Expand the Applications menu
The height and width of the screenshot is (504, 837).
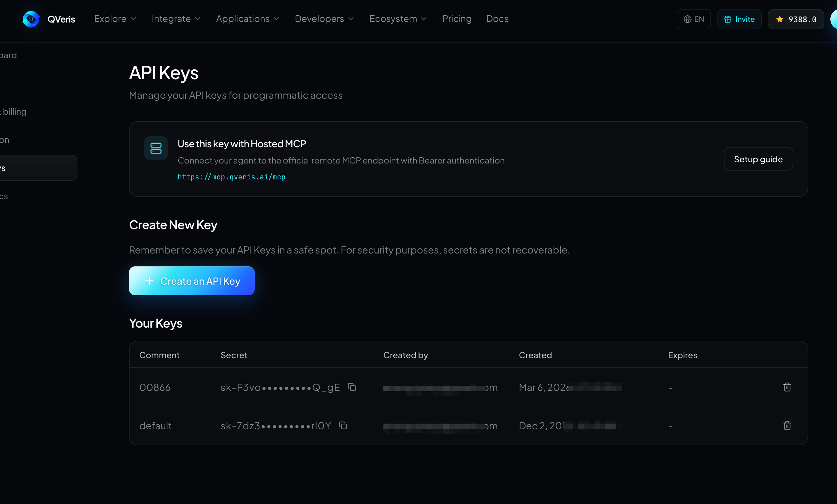pyautogui.click(x=247, y=19)
